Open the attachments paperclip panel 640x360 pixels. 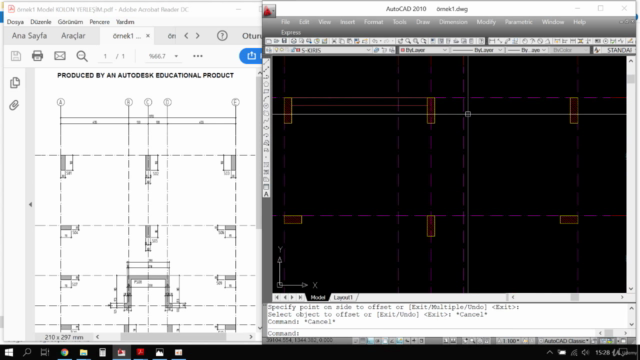click(x=14, y=105)
